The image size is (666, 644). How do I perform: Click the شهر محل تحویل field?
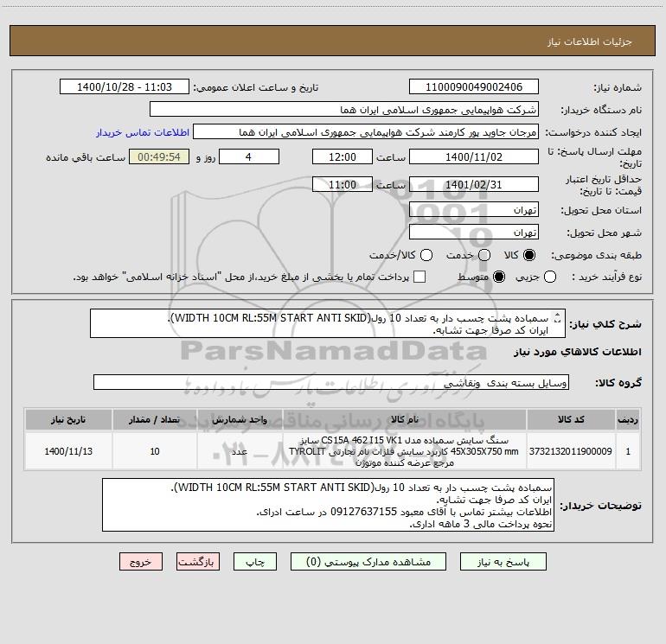click(x=474, y=233)
